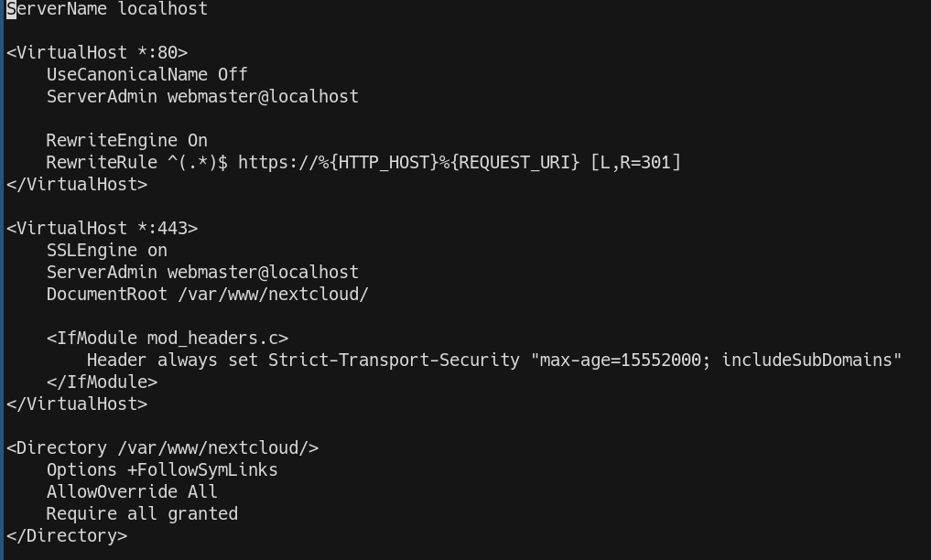Click the [L,R=301] rewrite flags
The width and height of the screenshot is (931, 560).
635,163
